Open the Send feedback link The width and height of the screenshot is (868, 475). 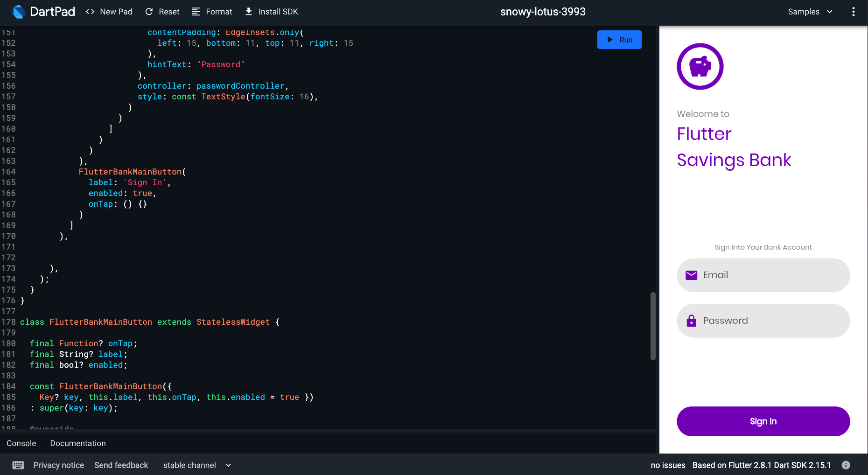pyautogui.click(x=121, y=465)
